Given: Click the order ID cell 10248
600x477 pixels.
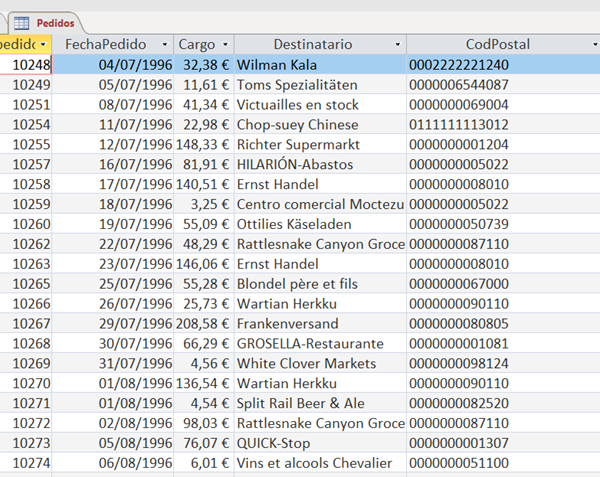Looking at the screenshot, I should click(26, 65).
